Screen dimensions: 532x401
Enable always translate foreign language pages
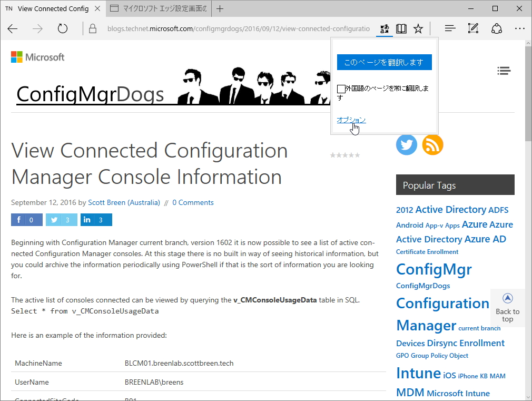click(341, 89)
